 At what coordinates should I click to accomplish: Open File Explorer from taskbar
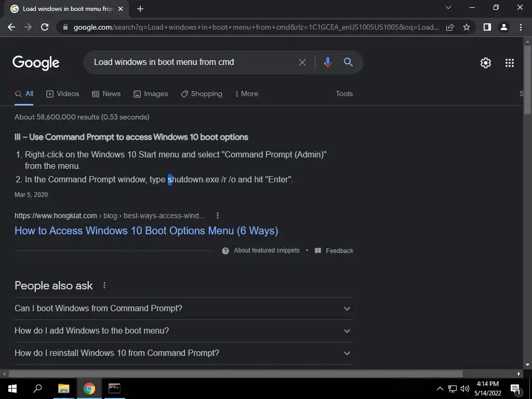click(x=63, y=389)
